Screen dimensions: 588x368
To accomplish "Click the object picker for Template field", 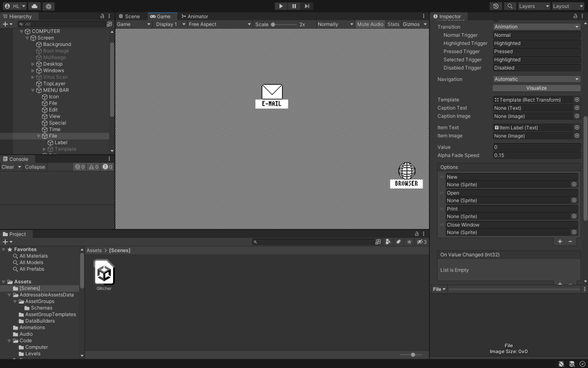I will (x=577, y=100).
